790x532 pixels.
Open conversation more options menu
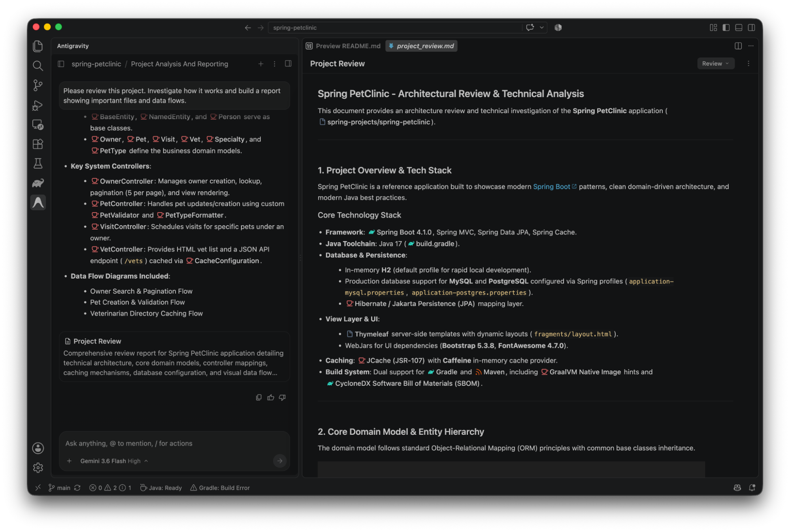pos(275,64)
